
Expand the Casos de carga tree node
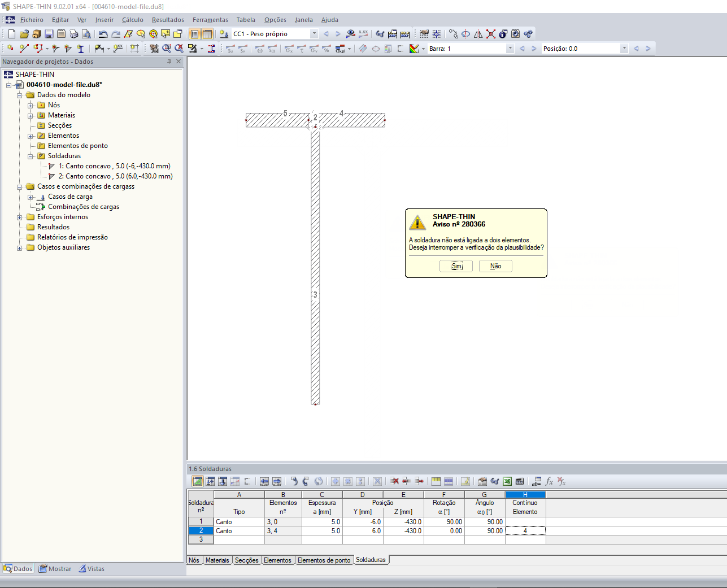31,197
